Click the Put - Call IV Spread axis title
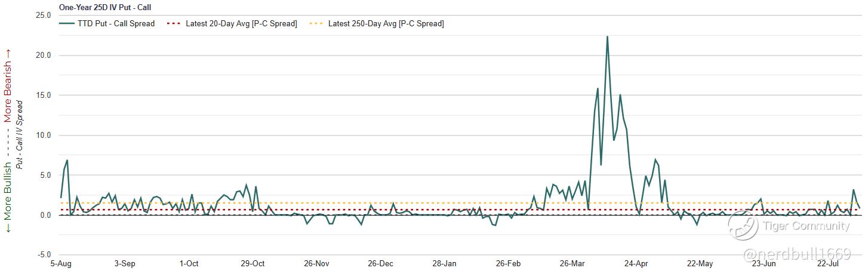The image size is (868, 274). [x=20, y=135]
